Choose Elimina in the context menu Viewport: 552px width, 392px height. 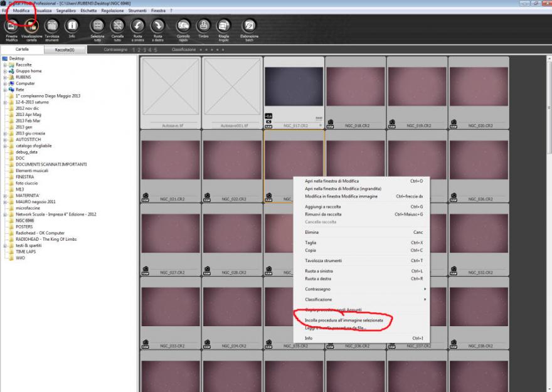(312, 232)
